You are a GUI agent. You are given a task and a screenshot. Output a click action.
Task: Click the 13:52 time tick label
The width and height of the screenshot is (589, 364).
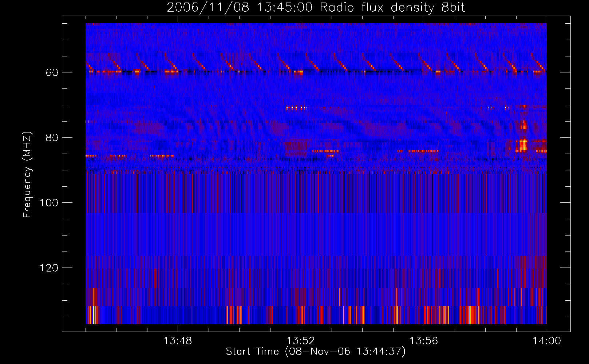click(x=301, y=341)
